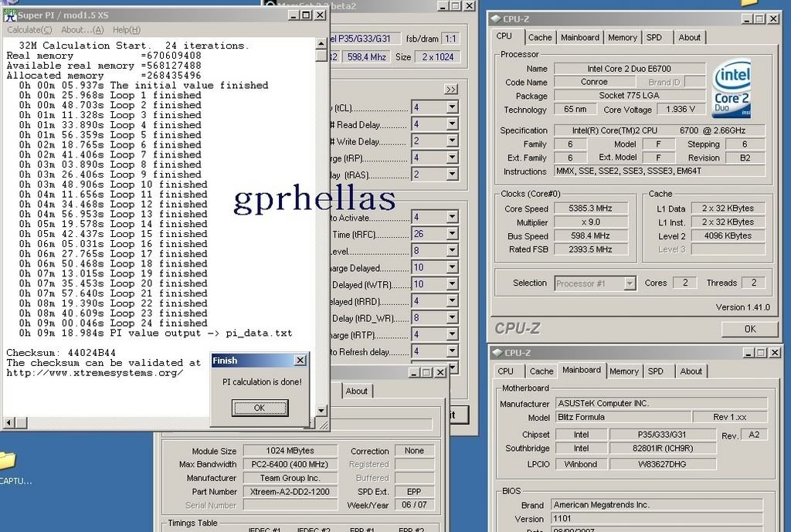This screenshot has width=791, height=532.
Task: Open About tab in CPU-Z processor window
Action: 689,37
